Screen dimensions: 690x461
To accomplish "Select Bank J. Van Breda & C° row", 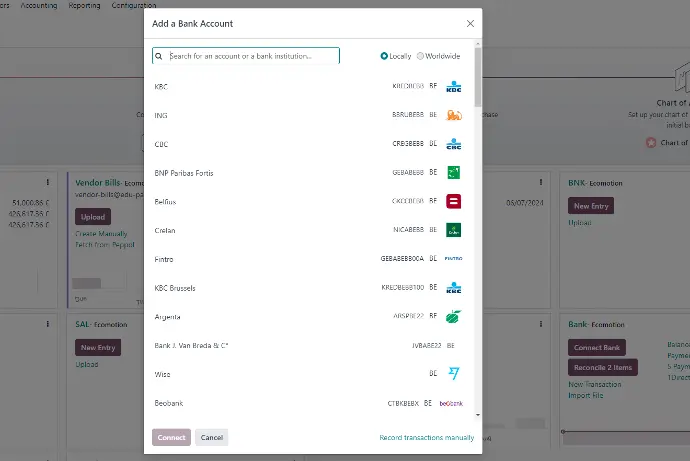I will tap(308, 345).
